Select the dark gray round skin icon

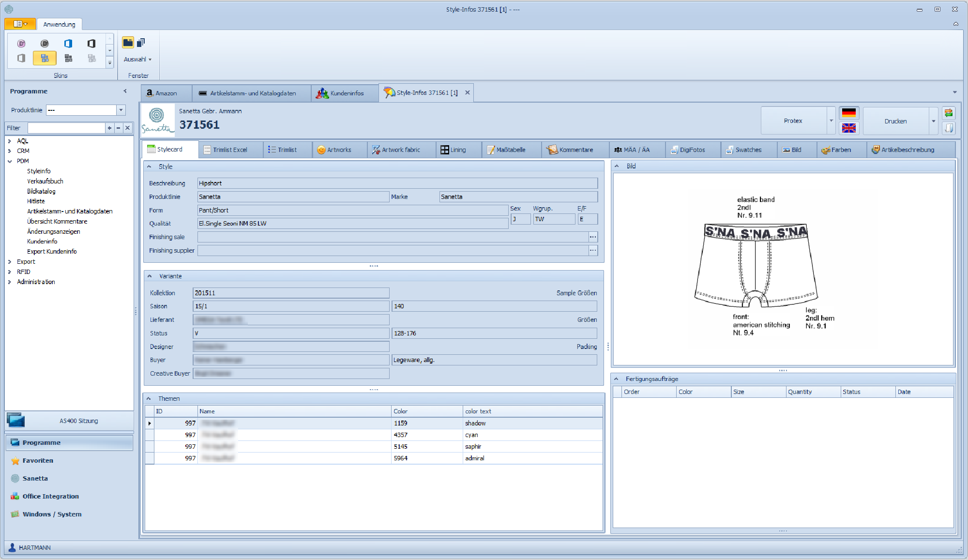[x=45, y=44]
